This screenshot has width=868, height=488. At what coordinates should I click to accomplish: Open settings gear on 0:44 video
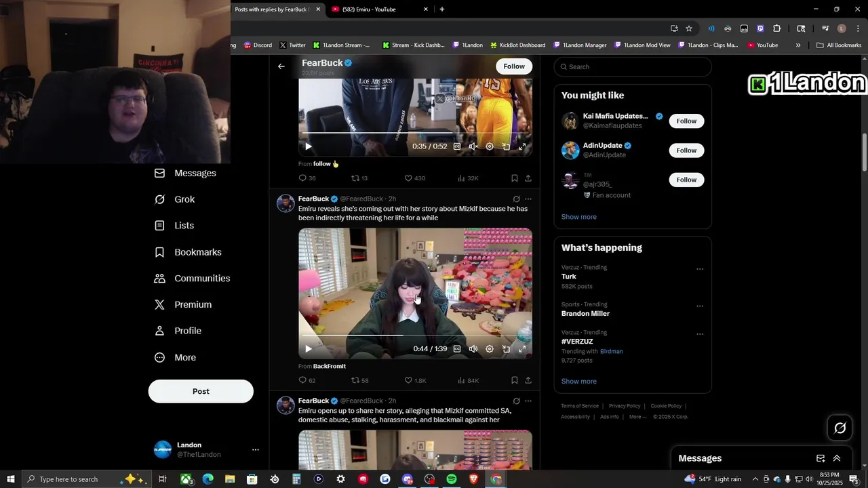(490, 349)
